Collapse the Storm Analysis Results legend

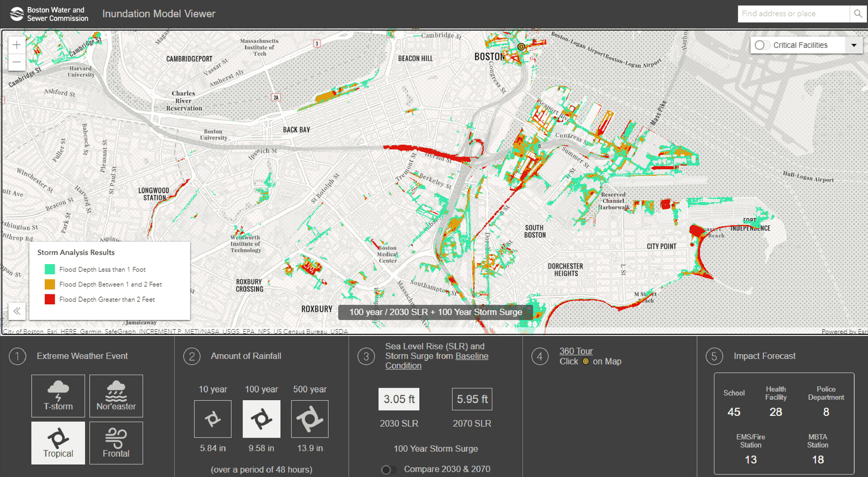coord(17,311)
